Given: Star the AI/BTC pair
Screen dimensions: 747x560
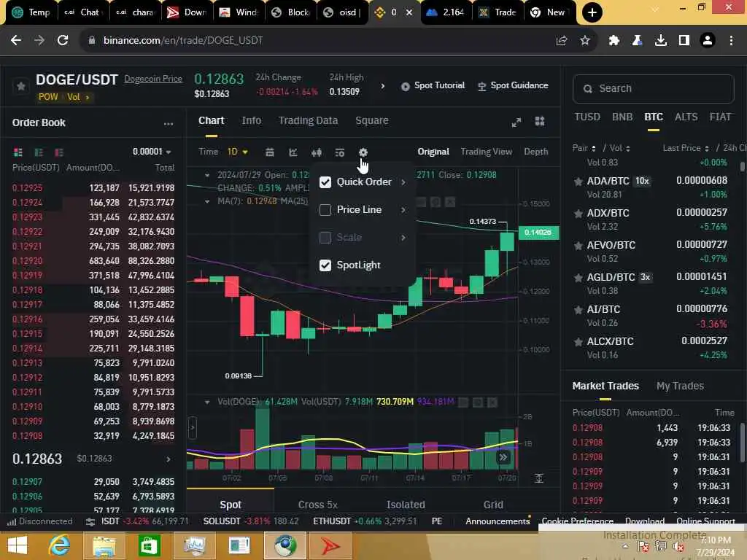Looking at the screenshot, I should 578,310.
